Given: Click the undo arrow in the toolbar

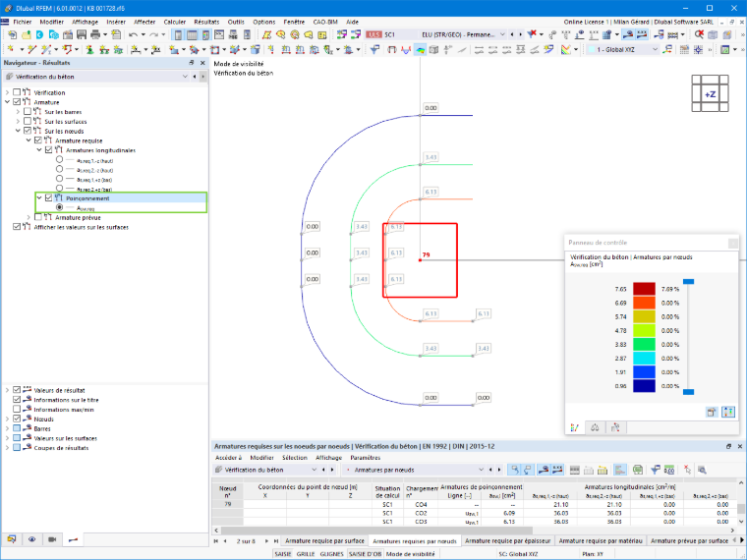Looking at the screenshot, I should click(133, 34).
